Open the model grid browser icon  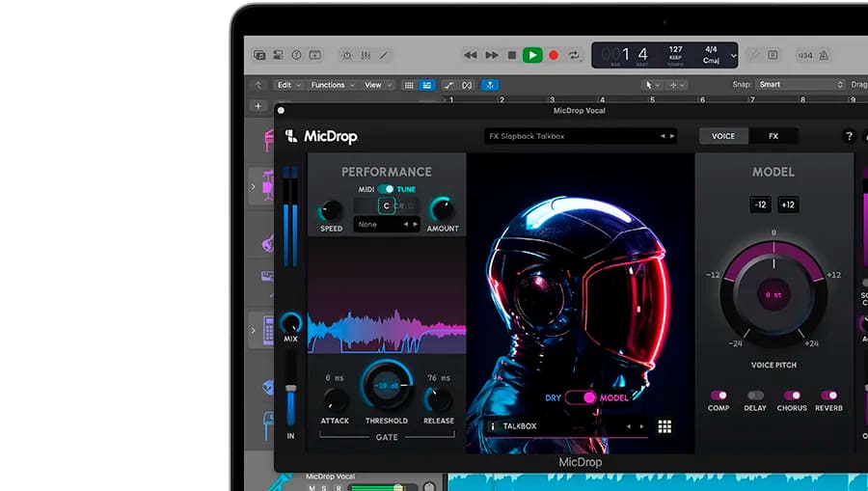pyautogui.click(x=665, y=426)
